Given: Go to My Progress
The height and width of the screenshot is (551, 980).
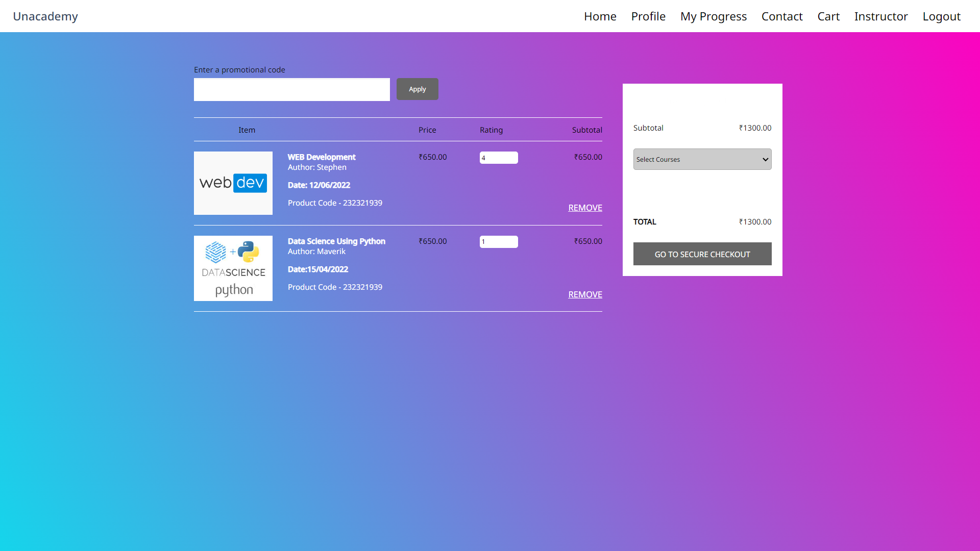Looking at the screenshot, I should (x=713, y=16).
